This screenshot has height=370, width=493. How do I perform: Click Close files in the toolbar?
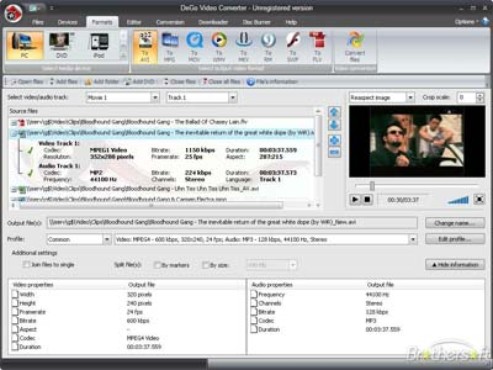179,82
